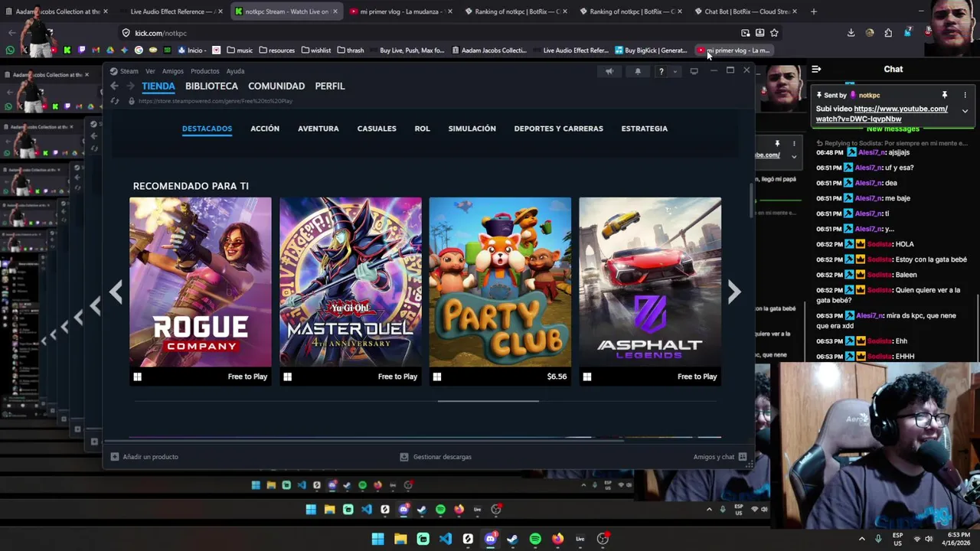Open Windows Start menu
980x551 pixels.
(x=377, y=539)
